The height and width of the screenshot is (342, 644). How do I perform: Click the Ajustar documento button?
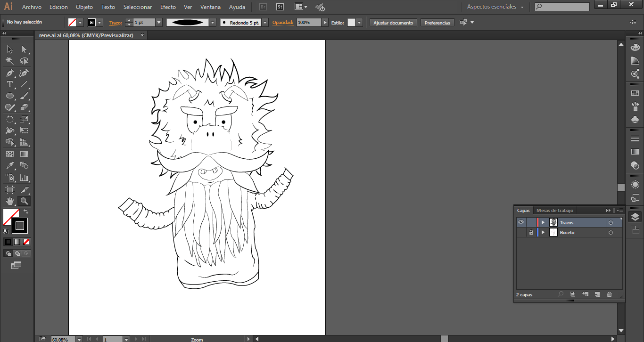coord(393,23)
